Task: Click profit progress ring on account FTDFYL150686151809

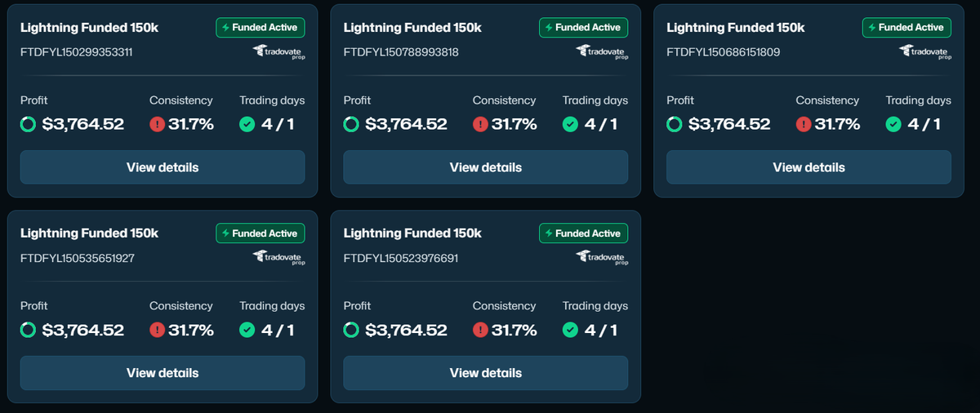Action: [x=675, y=124]
